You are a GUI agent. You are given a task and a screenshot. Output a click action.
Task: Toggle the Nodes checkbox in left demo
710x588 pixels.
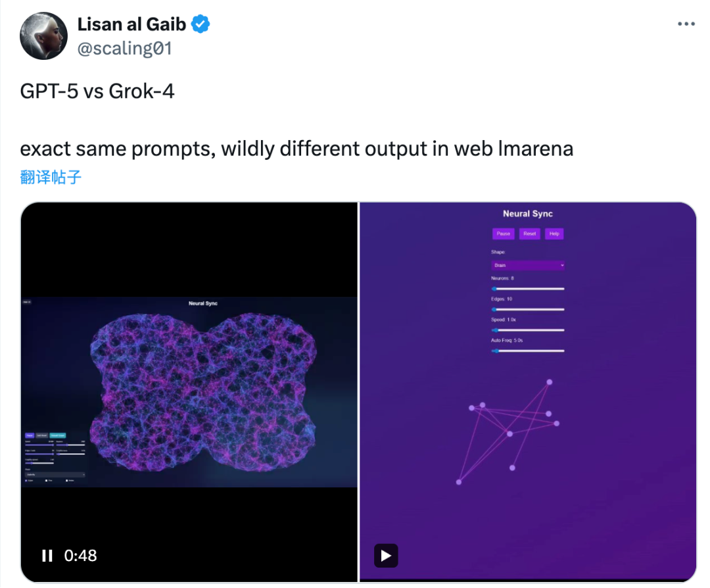click(66, 481)
